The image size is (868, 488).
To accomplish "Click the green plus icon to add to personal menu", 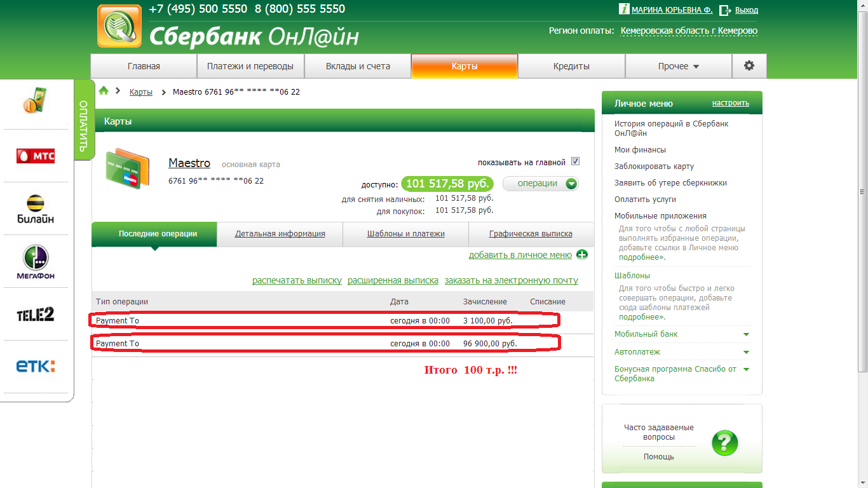I will click(582, 255).
